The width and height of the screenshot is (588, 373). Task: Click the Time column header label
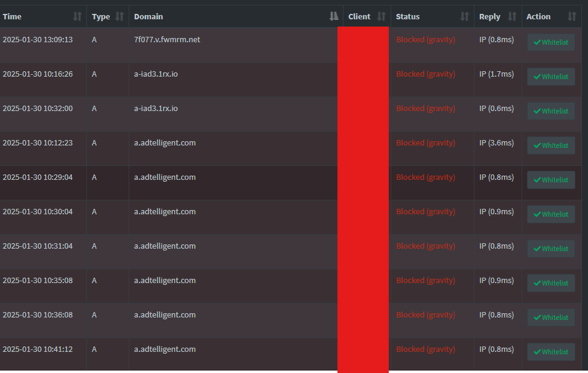12,16
